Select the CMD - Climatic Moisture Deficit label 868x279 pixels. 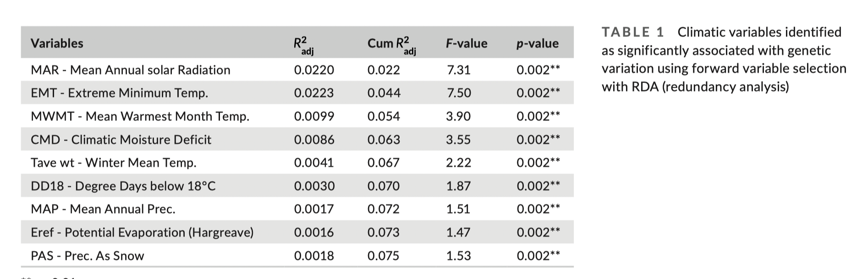tap(121, 139)
